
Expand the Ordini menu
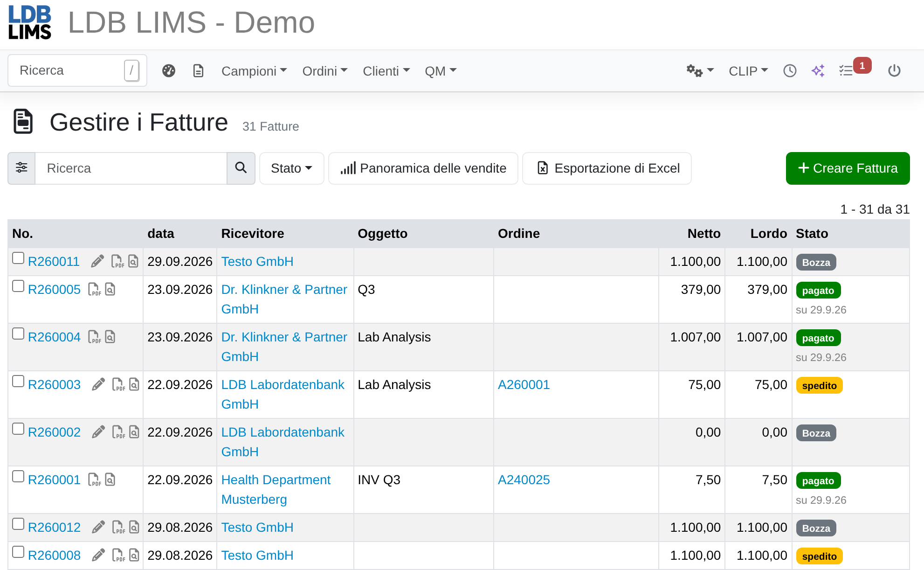(325, 71)
